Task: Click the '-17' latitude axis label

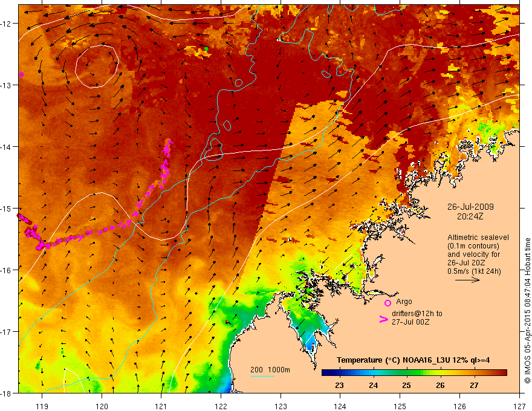Action: (x=7, y=332)
